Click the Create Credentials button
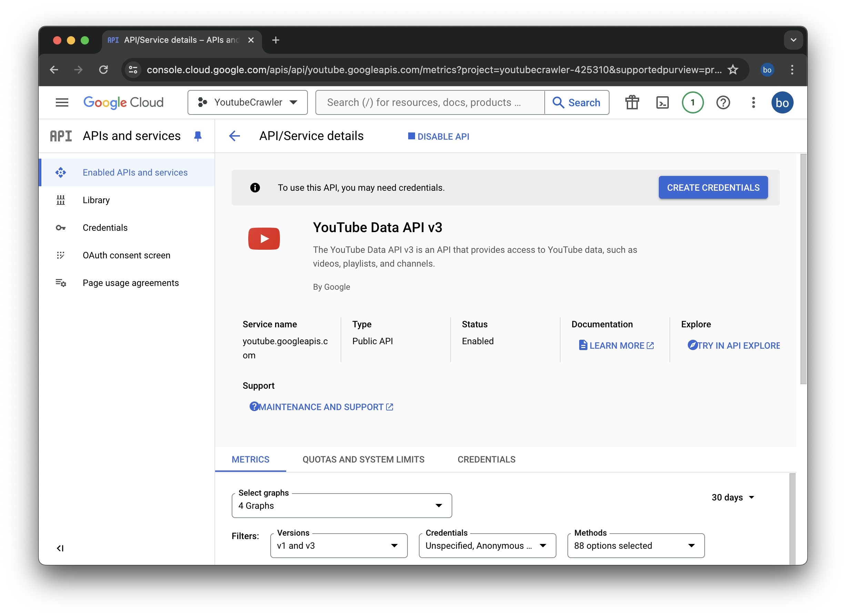 713,187
